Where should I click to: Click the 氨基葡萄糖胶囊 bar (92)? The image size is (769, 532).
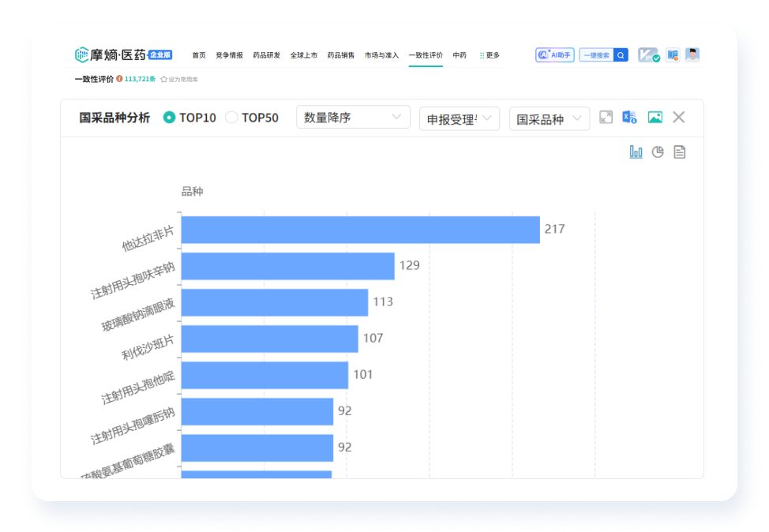coord(257,448)
